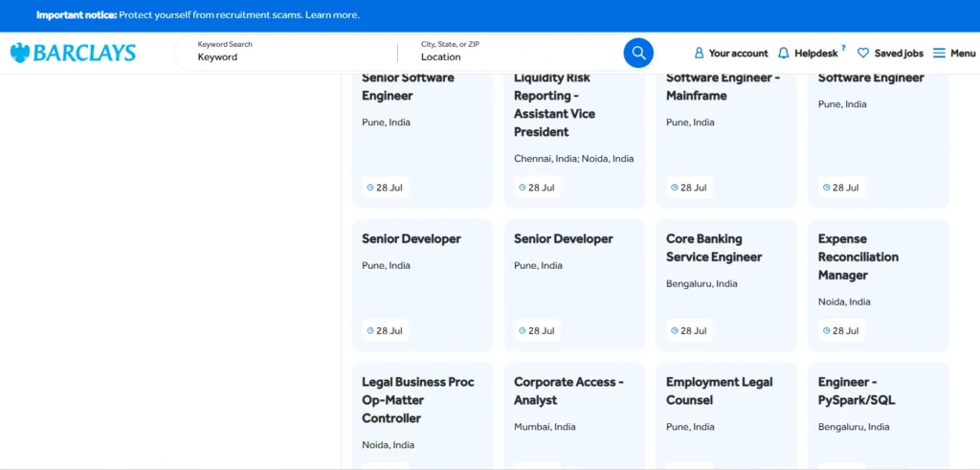Viewport: 980px width, 470px height.
Task: Click the Saved jobs heart icon
Action: point(863,53)
